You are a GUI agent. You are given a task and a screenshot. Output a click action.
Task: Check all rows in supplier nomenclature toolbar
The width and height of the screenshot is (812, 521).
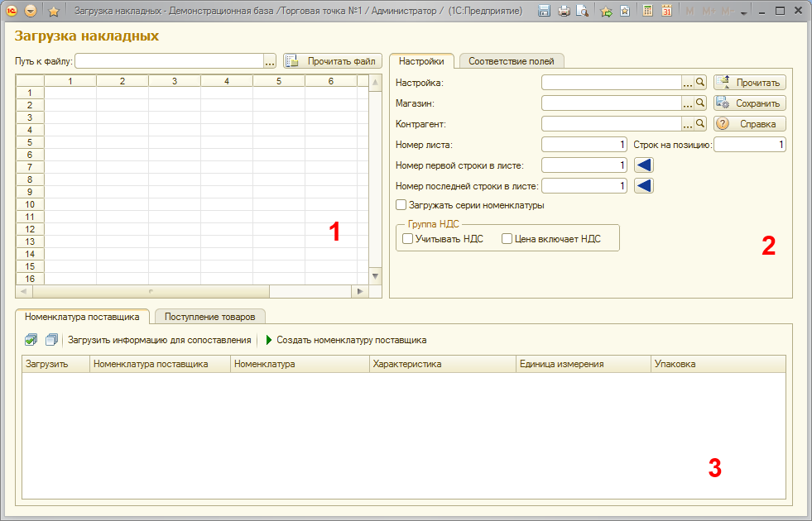tap(31, 340)
